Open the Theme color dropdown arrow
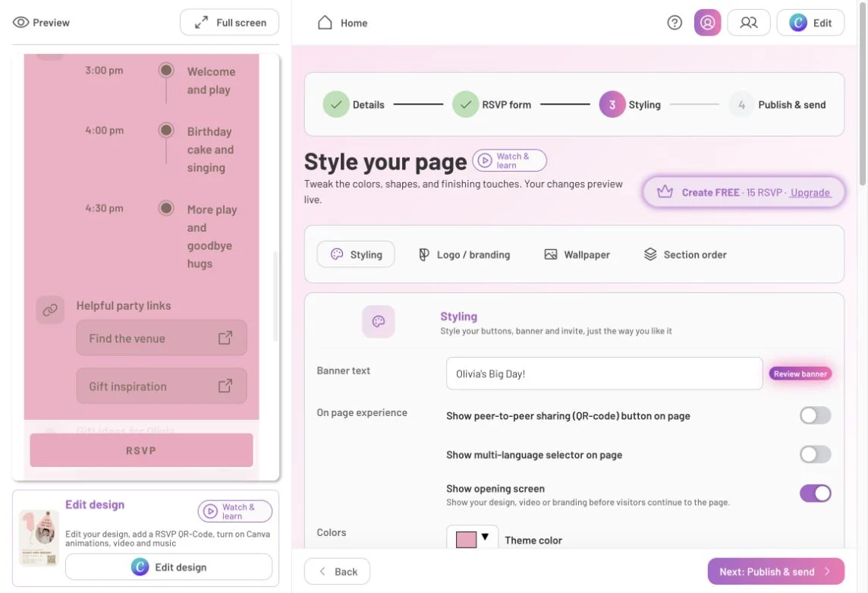The image size is (868, 593). pos(485,537)
